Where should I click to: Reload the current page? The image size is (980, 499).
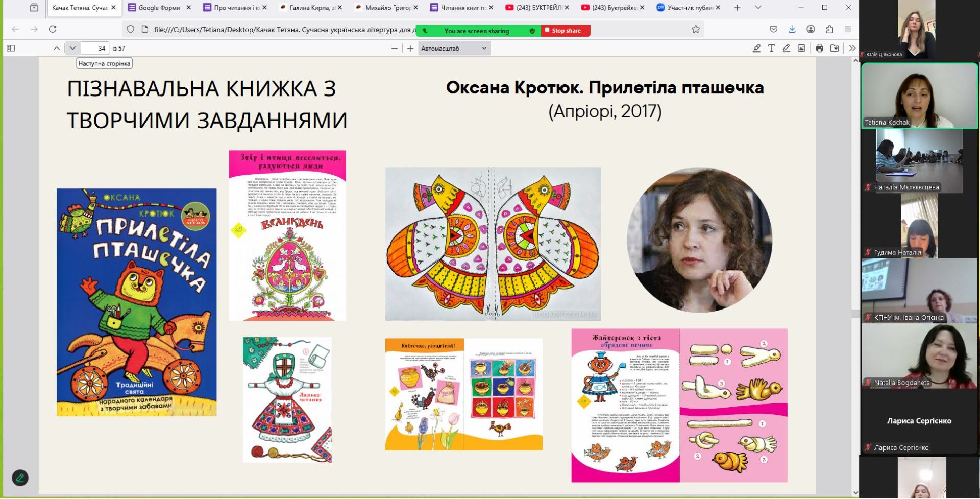pos(53,29)
